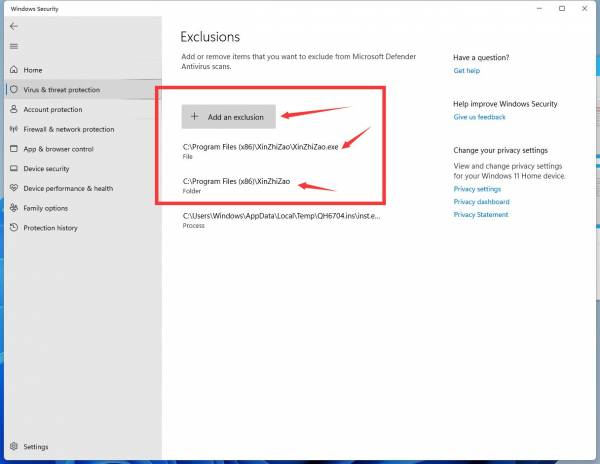Open Privacy dashboard link
Image resolution: width=600 pixels, height=464 pixels.
pos(481,202)
